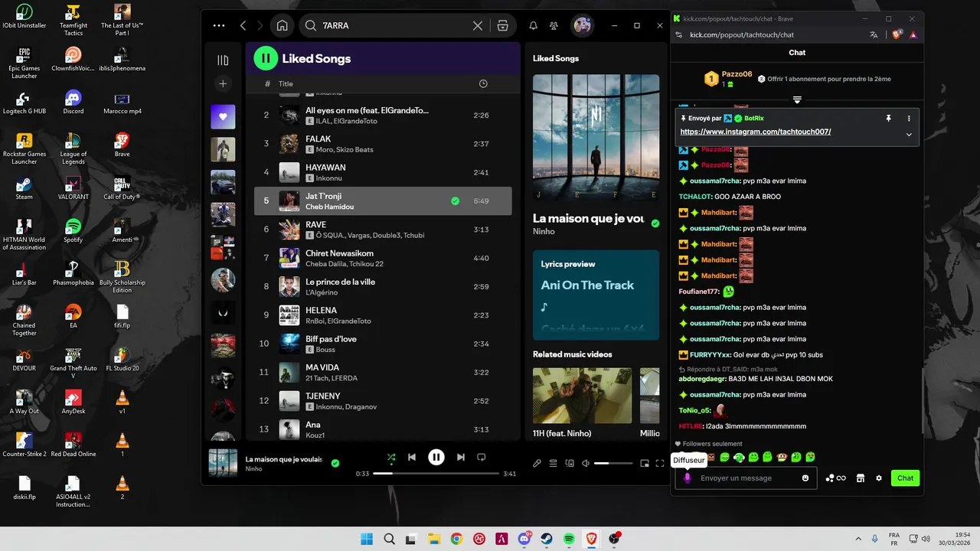This screenshot has height=551, width=980.
Task: Open the play queue
Action: pyautogui.click(x=553, y=463)
